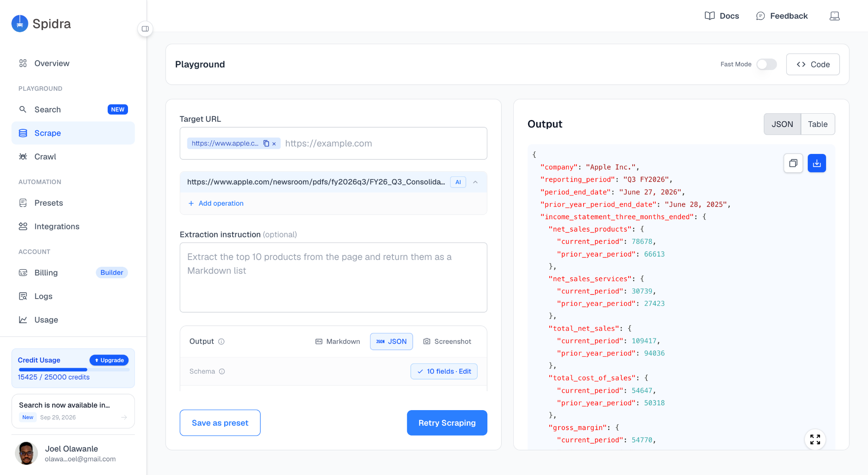
Task: Collapse the sidebar with the panel icon
Action: (x=145, y=29)
